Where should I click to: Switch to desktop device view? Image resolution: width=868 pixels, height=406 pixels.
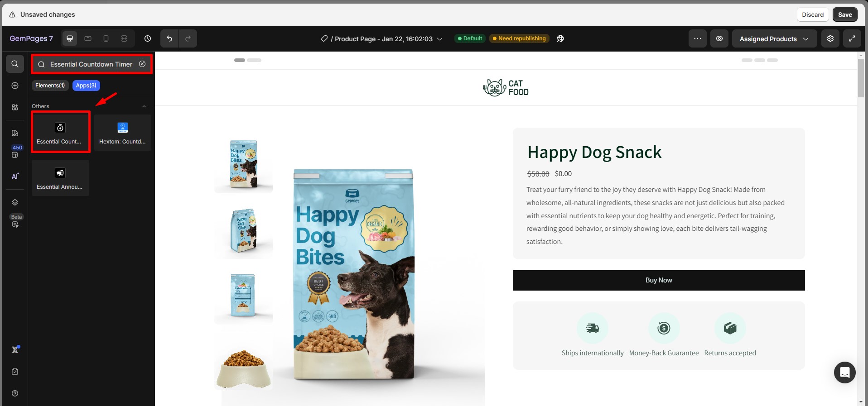[70, 38]
